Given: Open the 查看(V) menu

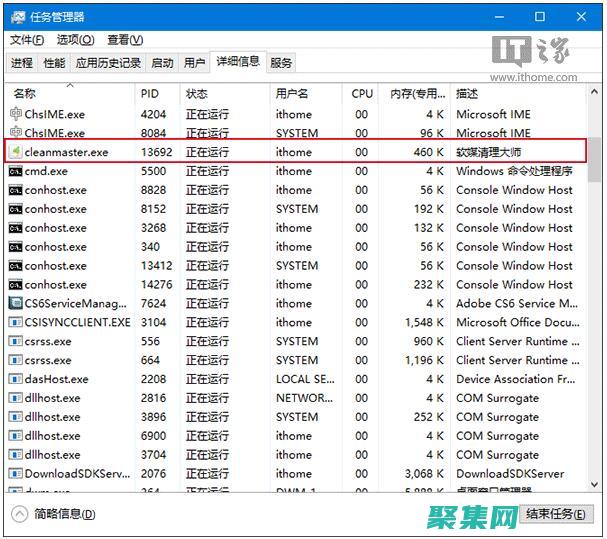Looking at the screenshot, I should click(125, 40).
